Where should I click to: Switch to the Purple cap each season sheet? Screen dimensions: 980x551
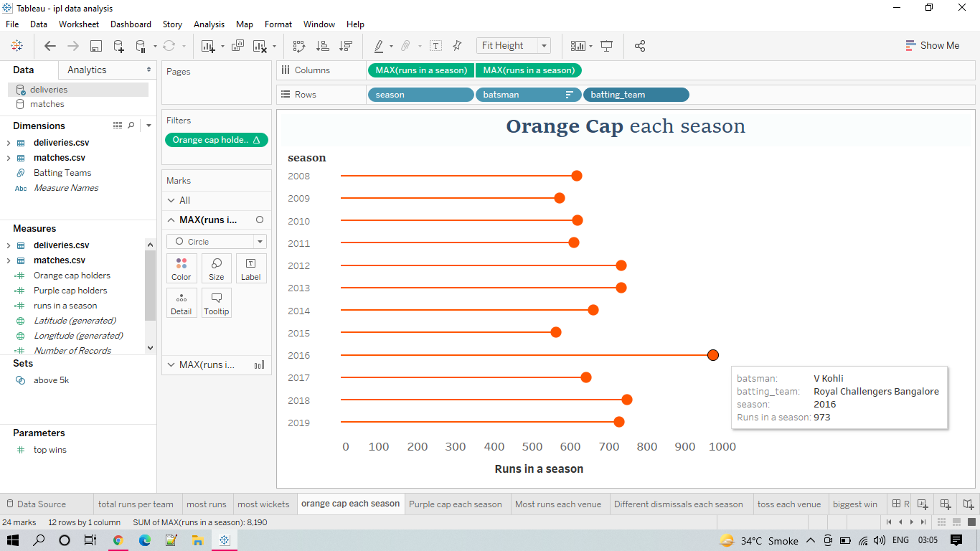(457, 504)
